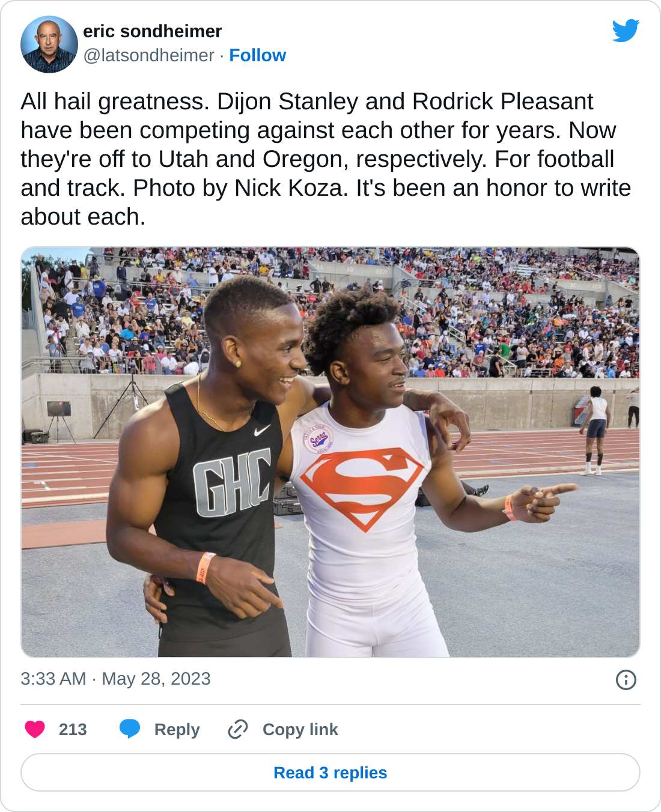Follow the latsondheimer account
The image size is (661, 812).
pyautogui.click(x=258, y=55)
